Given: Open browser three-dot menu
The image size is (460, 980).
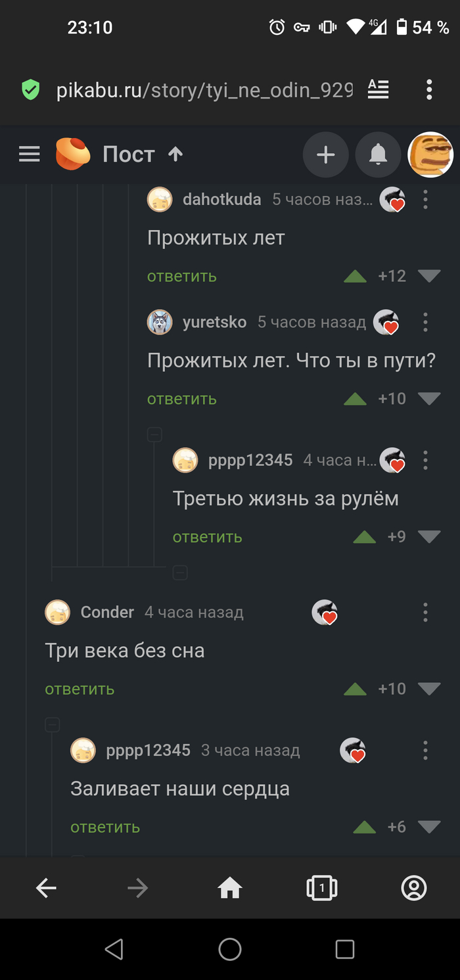Looking at the screenshot, I should 428,89.
